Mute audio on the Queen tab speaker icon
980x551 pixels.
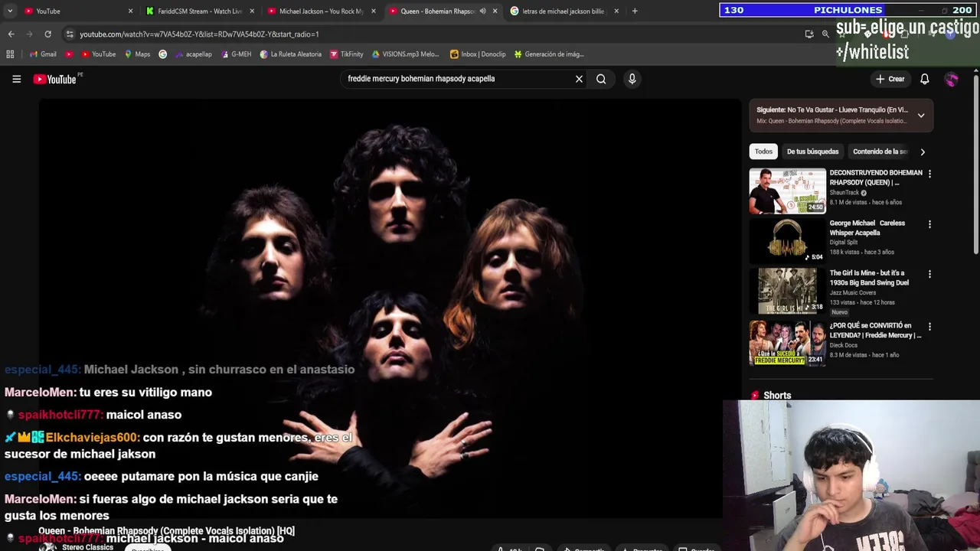(482, 11)
